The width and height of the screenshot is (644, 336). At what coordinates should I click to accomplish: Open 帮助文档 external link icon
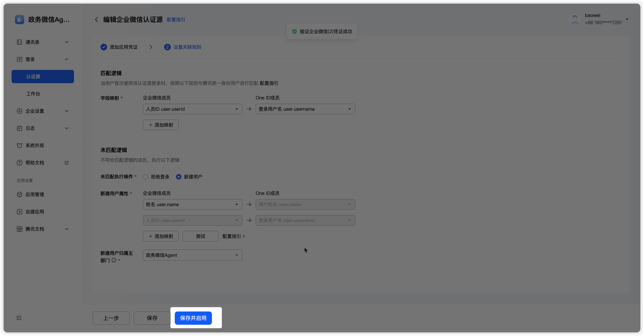click(x=66, y=163)
